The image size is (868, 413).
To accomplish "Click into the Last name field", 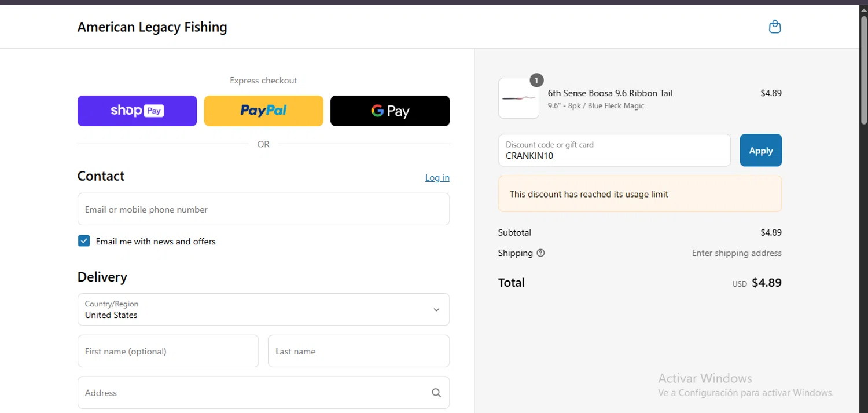I will pyautogui.click(x=358, y=351).
